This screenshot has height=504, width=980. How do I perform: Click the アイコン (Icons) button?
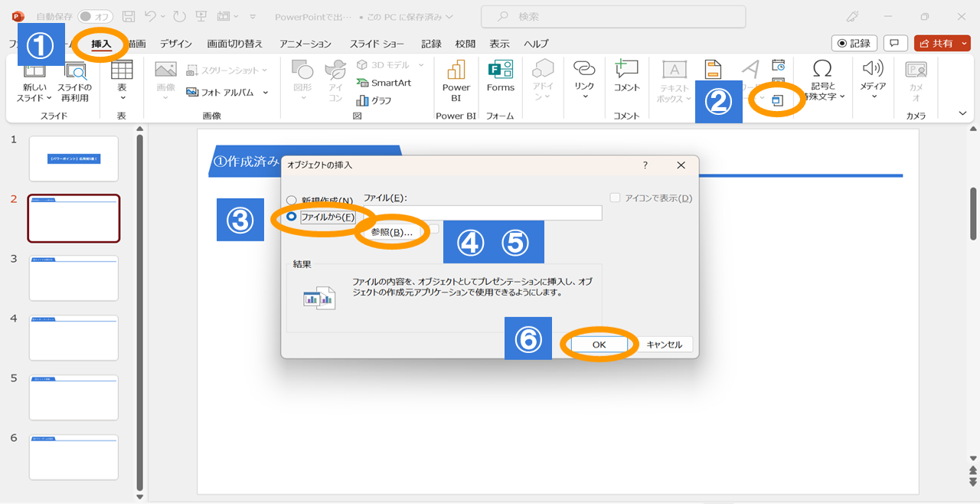pos(335,81)
